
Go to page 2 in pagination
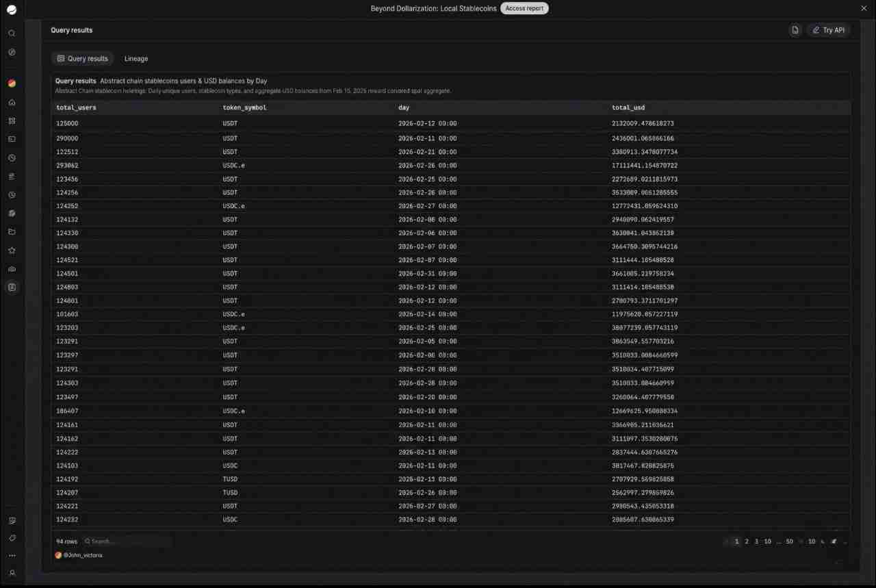coord(747,541)
